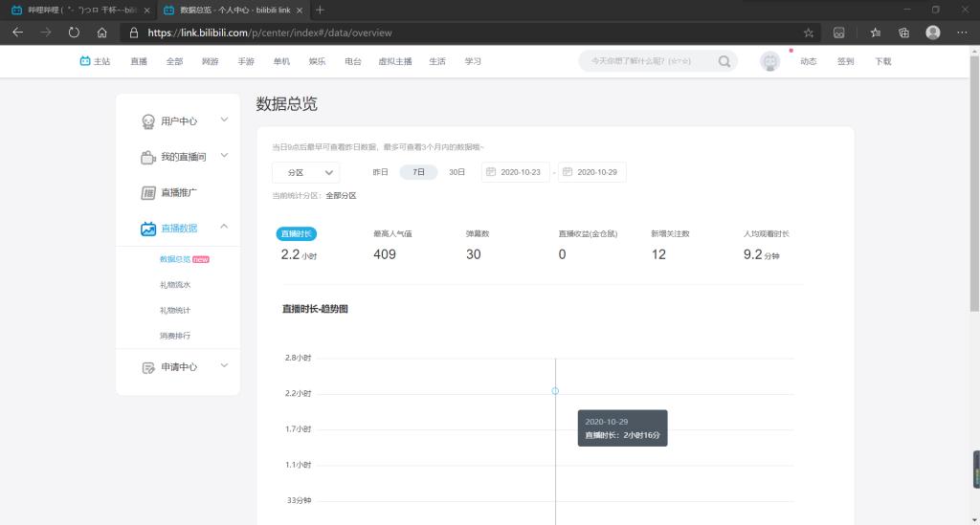Open start date calendar icon
Viewport: 980px width, 525px height.
(491, 172)
